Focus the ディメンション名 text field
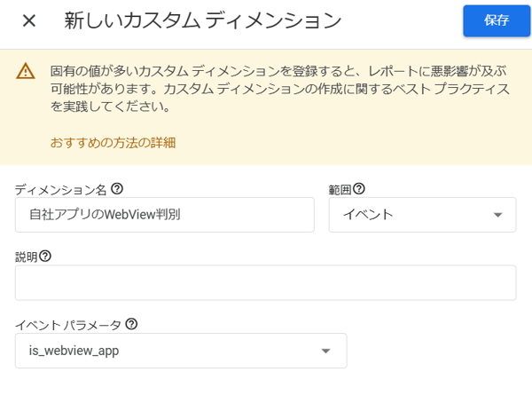The height and width of the screenshot is (411, 532). coord(164,215)
